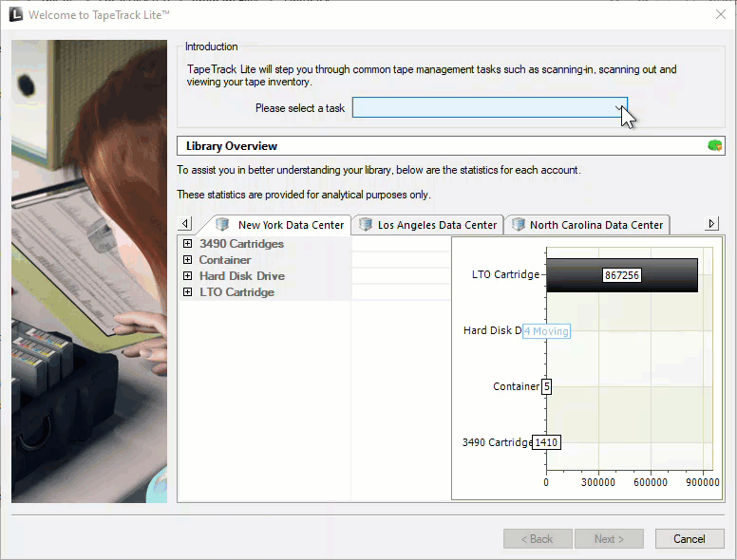Click the Back button
Image resolution: width=737 pixels, height=560 pixels.
click(x=538, y=538)
